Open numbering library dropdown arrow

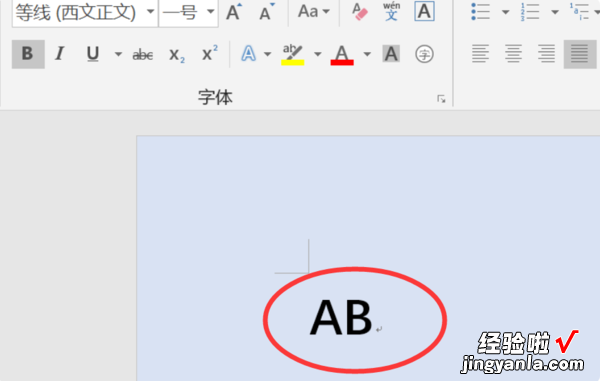(555, 12)
